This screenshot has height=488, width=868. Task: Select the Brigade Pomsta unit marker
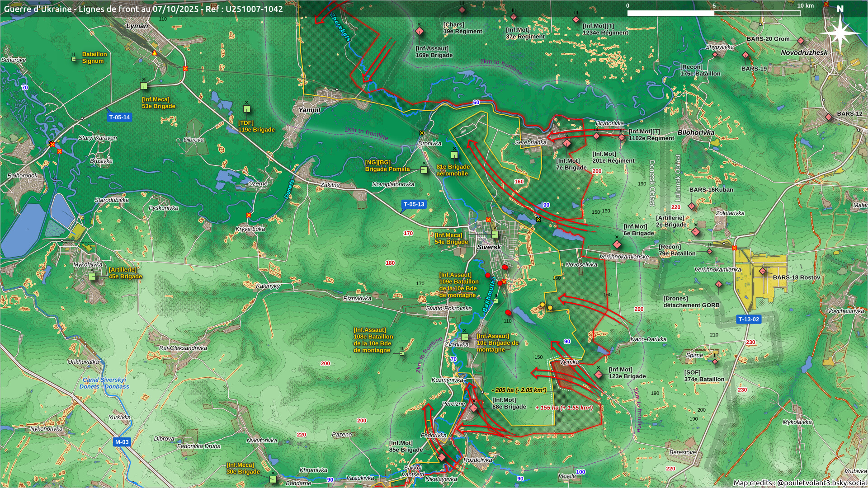pos(424,170)
